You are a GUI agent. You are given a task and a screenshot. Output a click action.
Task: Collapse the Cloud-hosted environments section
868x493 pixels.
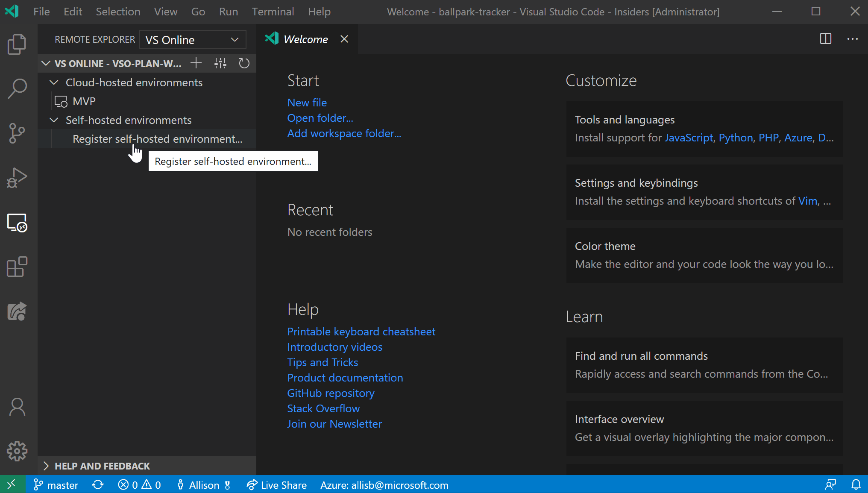pyautogui.click(x=53, y=82)
